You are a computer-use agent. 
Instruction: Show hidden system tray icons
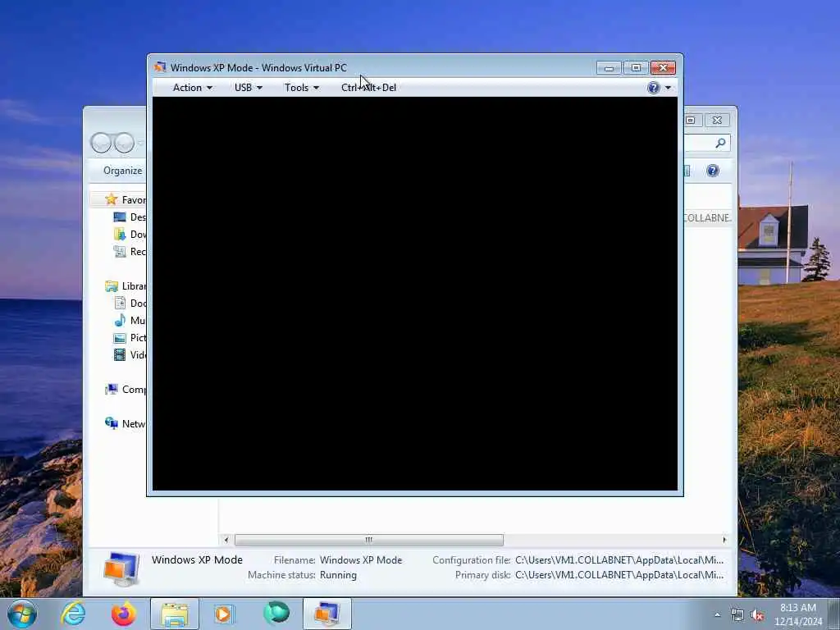(x=717, y=615)
